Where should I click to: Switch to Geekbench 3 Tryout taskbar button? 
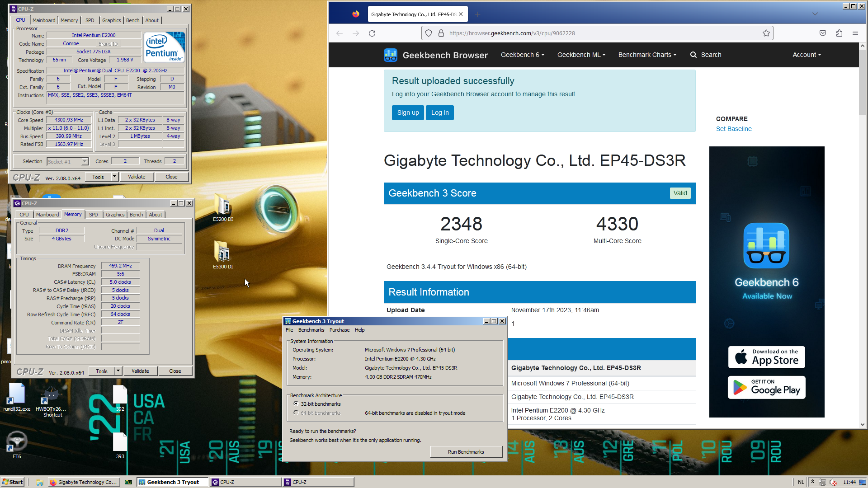click(173, 482)
